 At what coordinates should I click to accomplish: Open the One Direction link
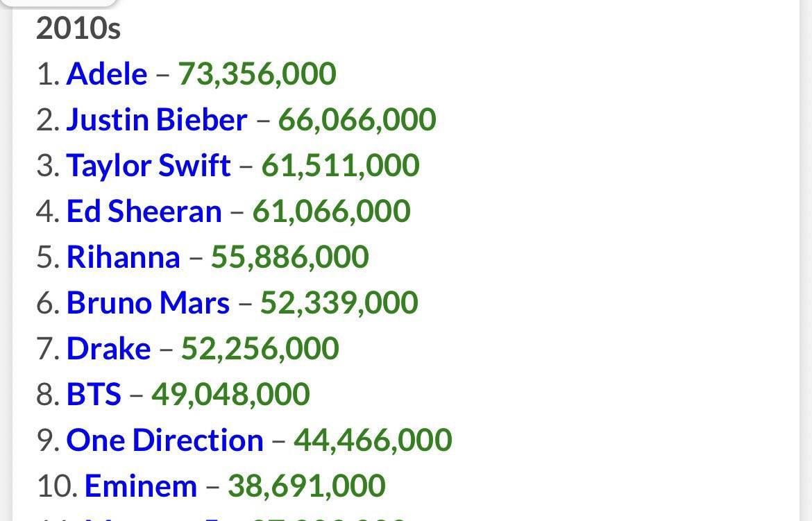tap(165, 440)
